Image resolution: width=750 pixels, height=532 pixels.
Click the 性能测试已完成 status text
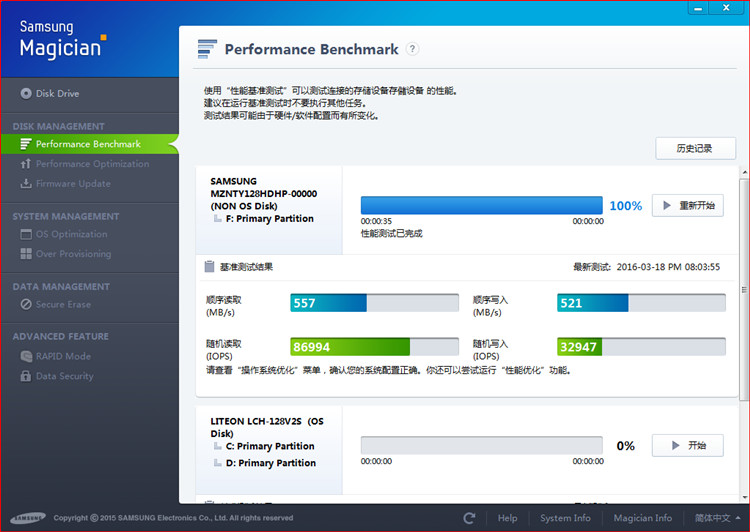pos(391,233)
